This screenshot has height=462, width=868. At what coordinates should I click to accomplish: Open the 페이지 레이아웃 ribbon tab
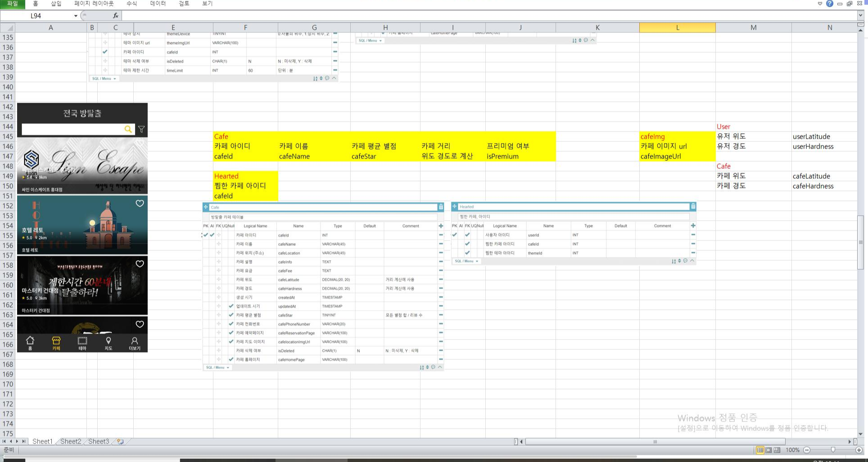pyautogui.click(x=94, y=4)
